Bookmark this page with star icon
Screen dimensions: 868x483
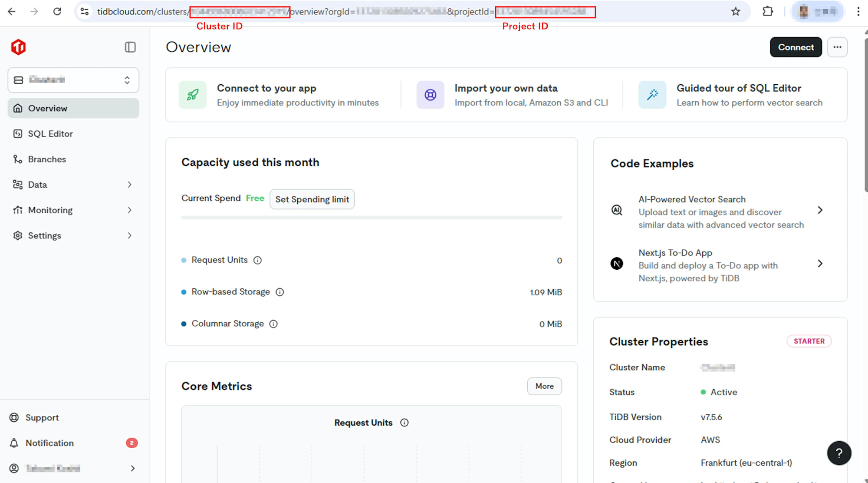[735, 12]
